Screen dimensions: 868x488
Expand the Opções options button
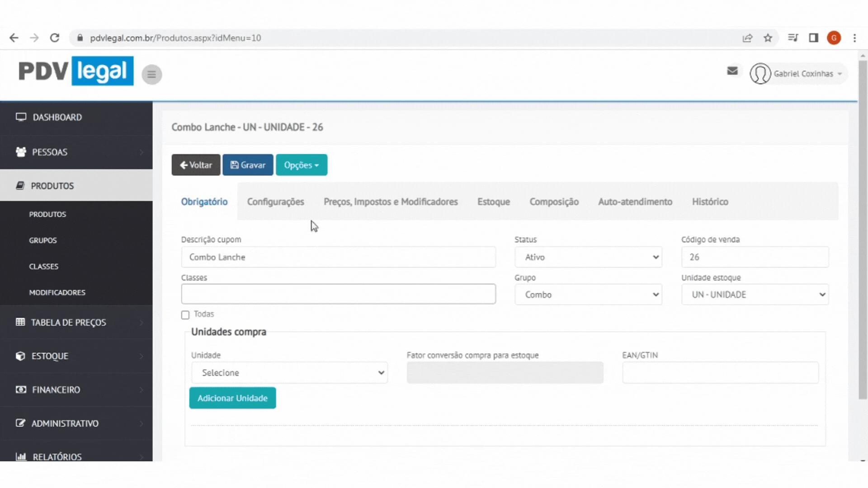tap(301, 165)
